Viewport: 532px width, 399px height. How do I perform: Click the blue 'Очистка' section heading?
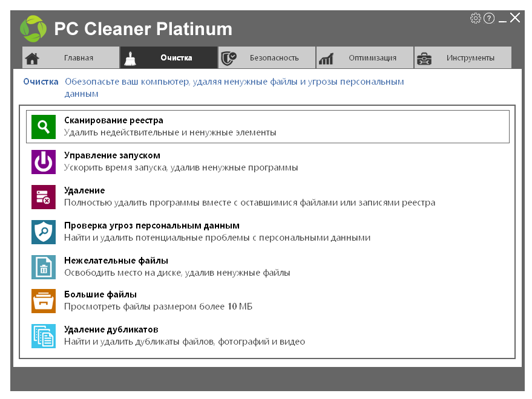coord(41,82)
